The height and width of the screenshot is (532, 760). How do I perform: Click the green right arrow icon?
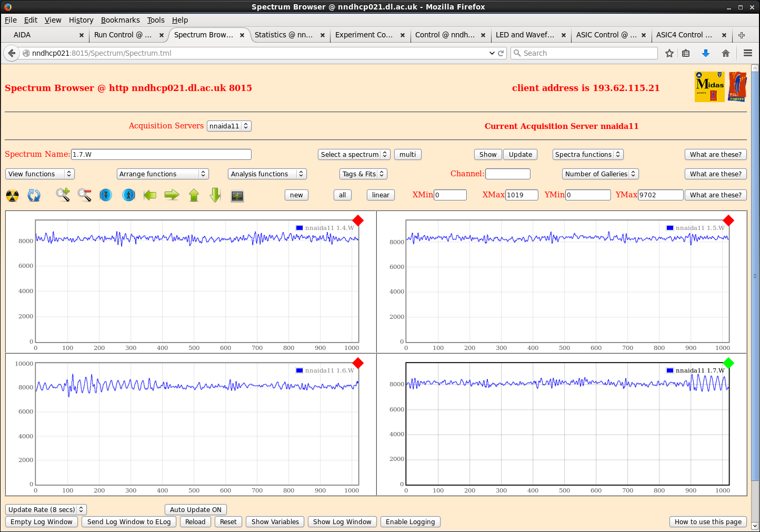pos(172,195)
